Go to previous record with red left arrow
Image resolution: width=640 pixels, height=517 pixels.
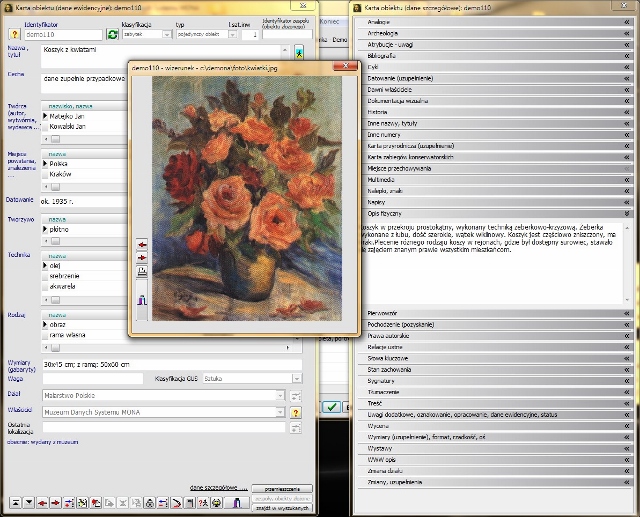point(42,503)
